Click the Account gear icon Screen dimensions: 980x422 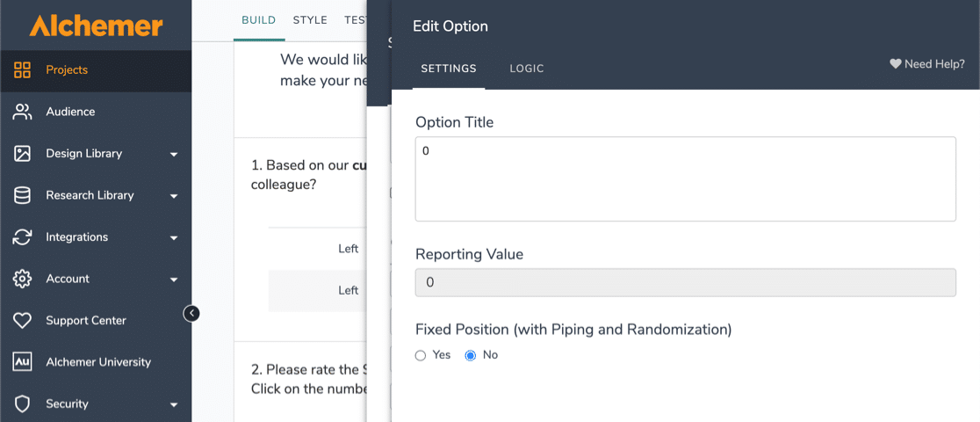[x=22, y=279]
